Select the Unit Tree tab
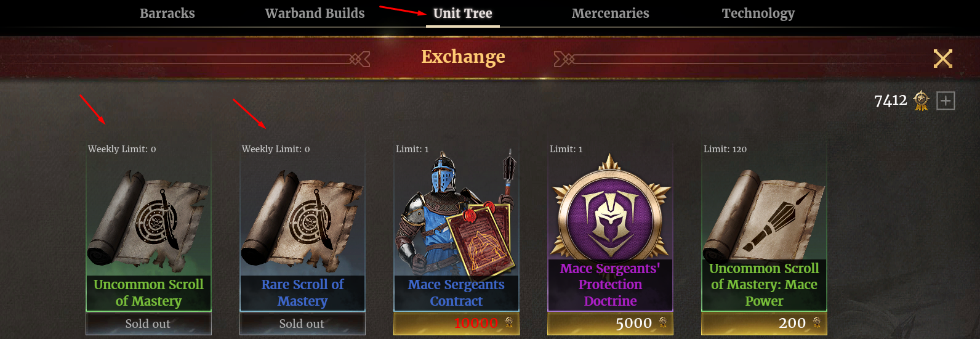 [462, 14]
